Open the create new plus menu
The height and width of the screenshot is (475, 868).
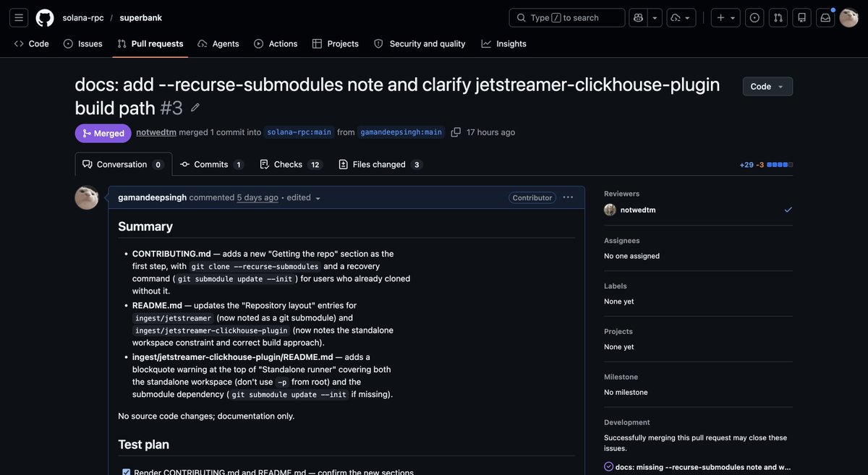tap(726, 17)
